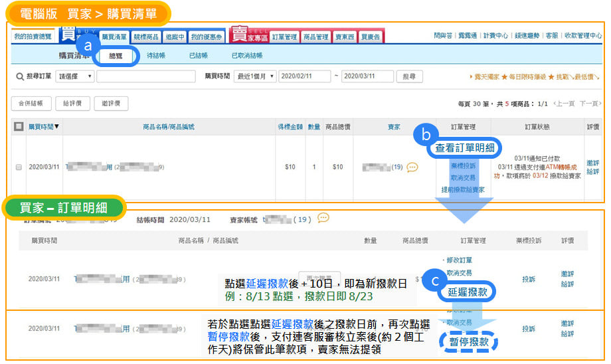This screenshot has height=364, width=611.
Task: Click the chat bubble icon beside 賣家帳號
Action: [x=323, y=218]
